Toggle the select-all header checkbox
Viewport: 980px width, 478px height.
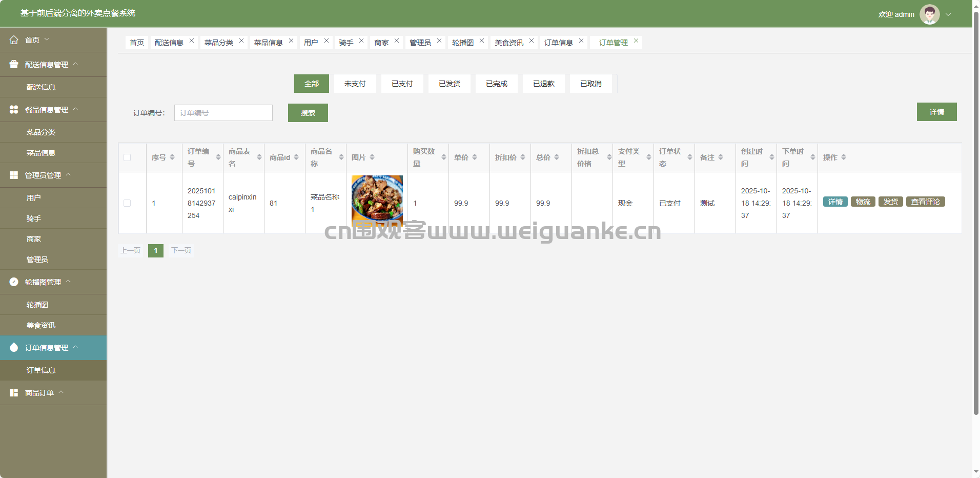(127, 157)
